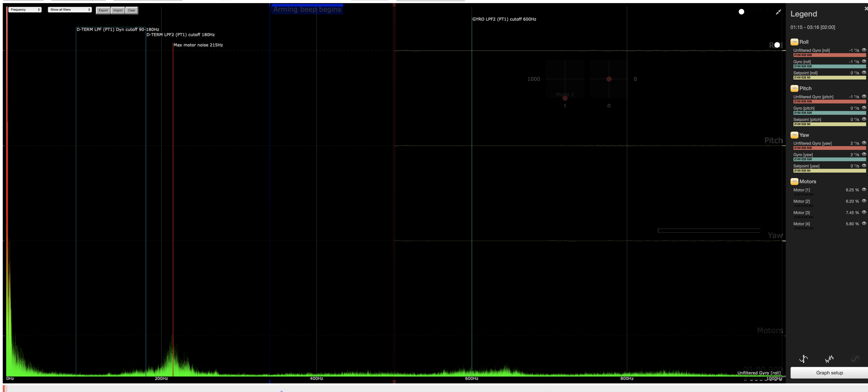Click the dimmed sine grid icon
This screenshot has width=868, height=392.
click(855, 359)
